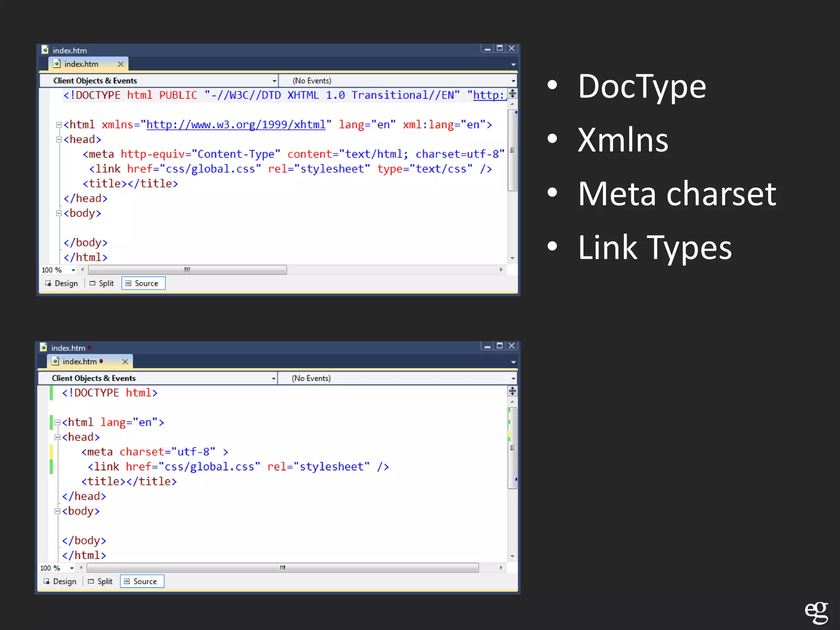This screenshot has height=630, width=840.
Task: Select the index.htm document tab in top window
Action: click(88, 64)
